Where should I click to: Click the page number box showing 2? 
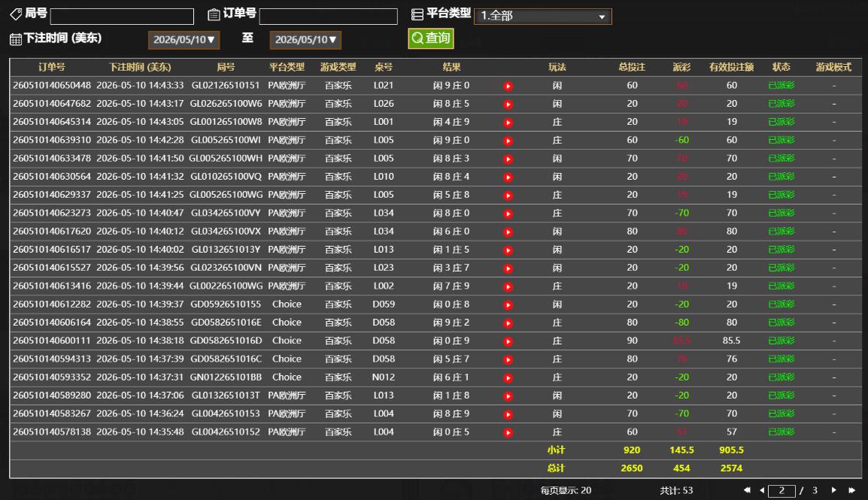(782, 490)
